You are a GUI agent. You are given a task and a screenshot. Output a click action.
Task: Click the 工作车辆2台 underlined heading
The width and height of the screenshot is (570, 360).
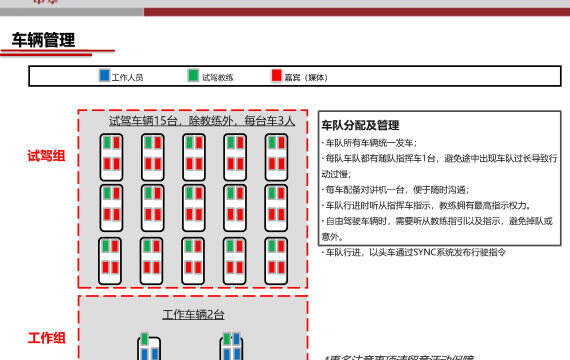(193, 314)
